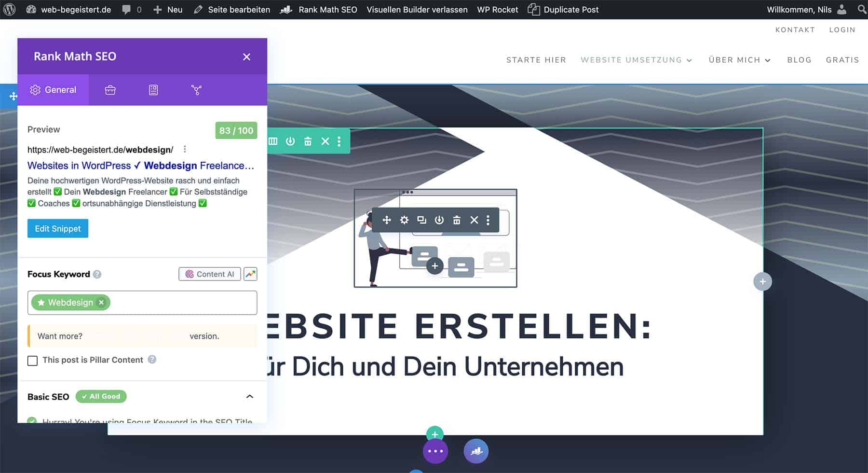Click the Edit Snippet button
The width and height of the screenshot is (868, 473).
[58, 228]
